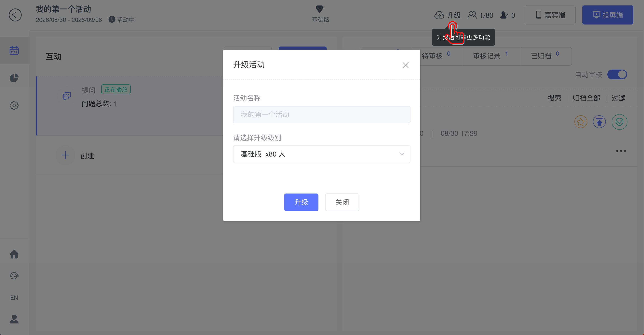Star the question with star icon
644x335 pixels.
[581, 122]
